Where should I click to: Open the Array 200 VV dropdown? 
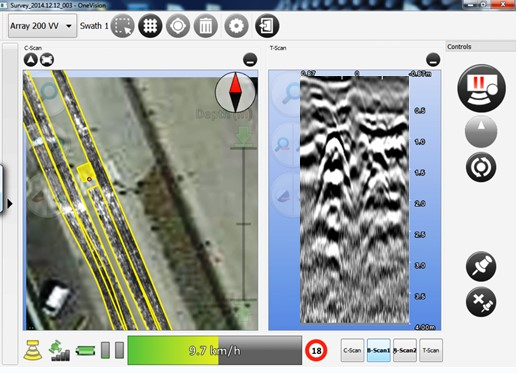click(x=42, y=26)
